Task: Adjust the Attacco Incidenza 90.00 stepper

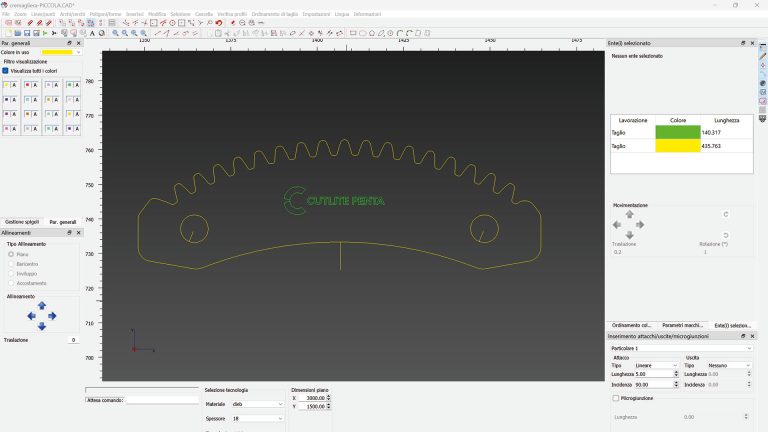Action: point(676,385)
